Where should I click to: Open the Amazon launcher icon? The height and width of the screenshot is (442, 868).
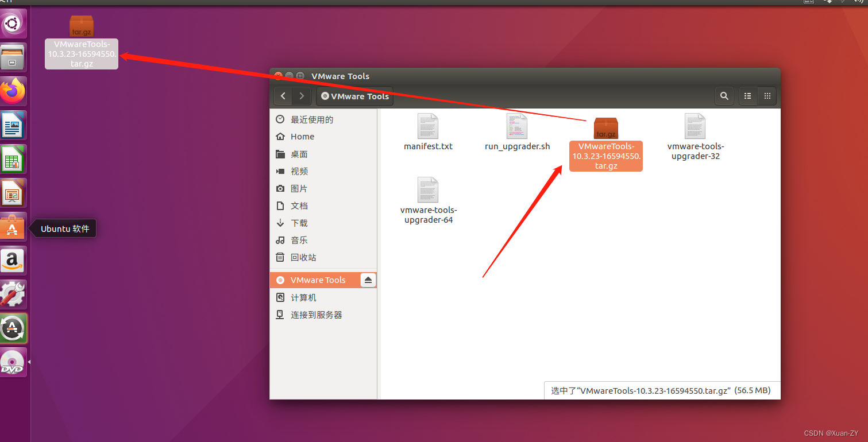click(13, 261)
